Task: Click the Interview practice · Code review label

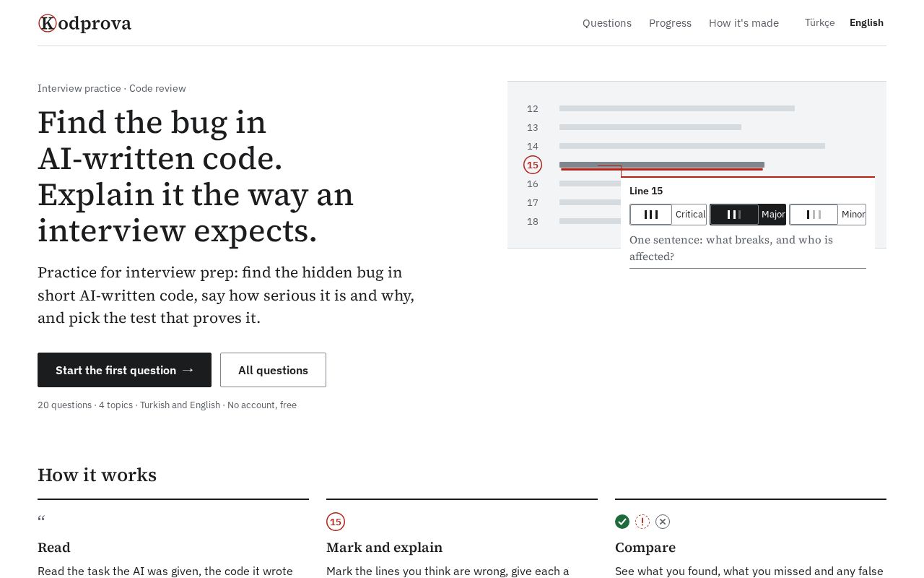Action: pyautogui.click(x=112, y=88)
